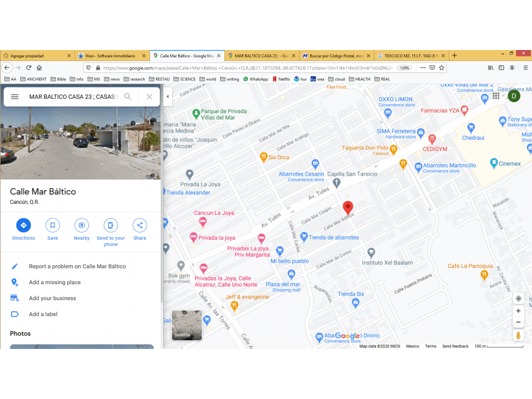Open the RESTAU bookmarks folder
532x399 pixels.
coord(159,79)
